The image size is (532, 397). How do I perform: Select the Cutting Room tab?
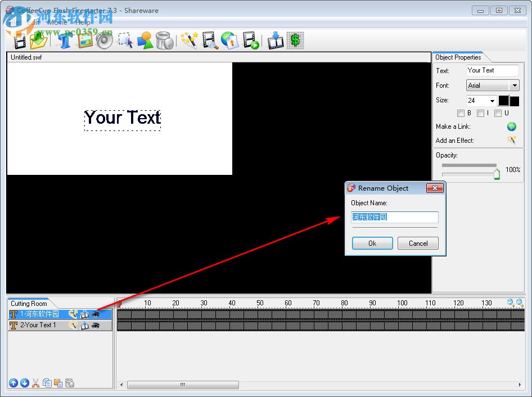(x=29, y=303)
